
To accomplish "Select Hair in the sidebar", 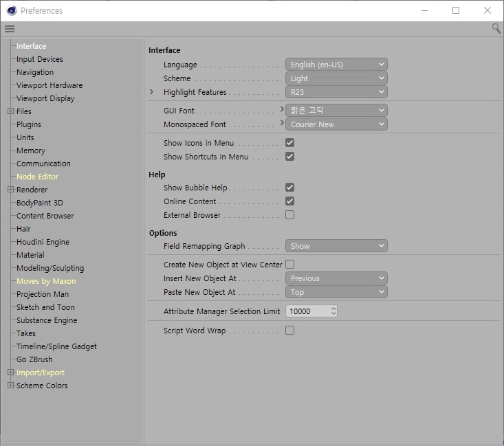I will pyautogui.click(x=23, y=229).
